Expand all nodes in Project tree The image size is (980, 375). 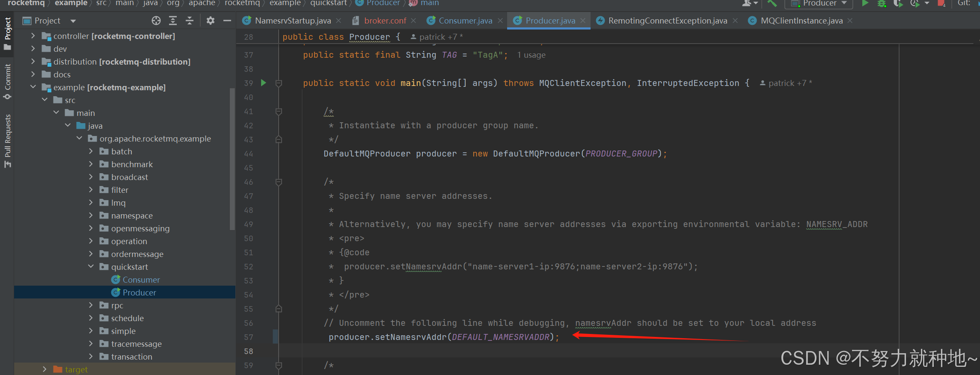click(173, 21)
